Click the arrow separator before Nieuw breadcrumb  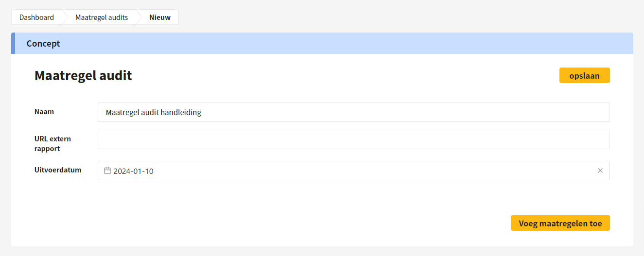pos(139,17)
